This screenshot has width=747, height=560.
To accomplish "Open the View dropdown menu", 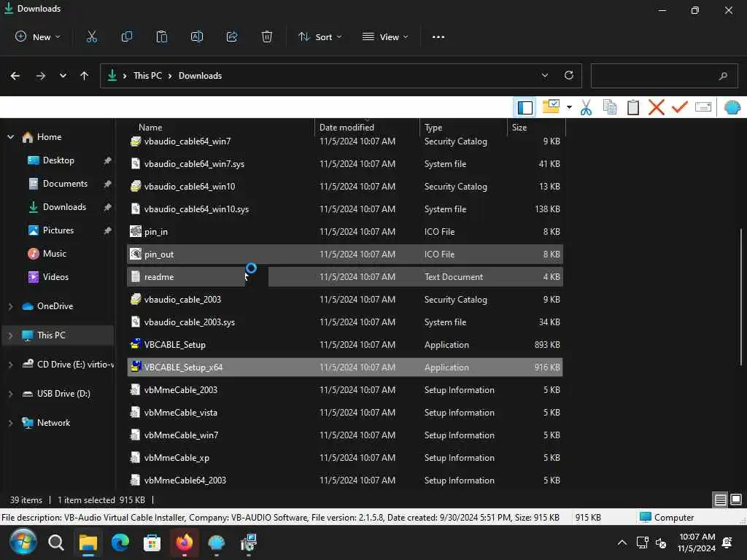I will pyautogui.click(x=385, y=36).
